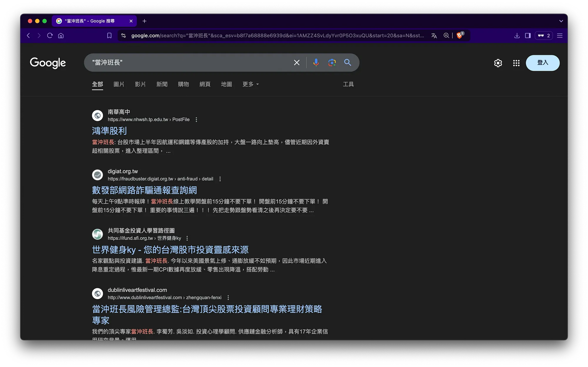
Task: Open 數發部網路詐騙通報查詢網 link
Action: (144, 190)
